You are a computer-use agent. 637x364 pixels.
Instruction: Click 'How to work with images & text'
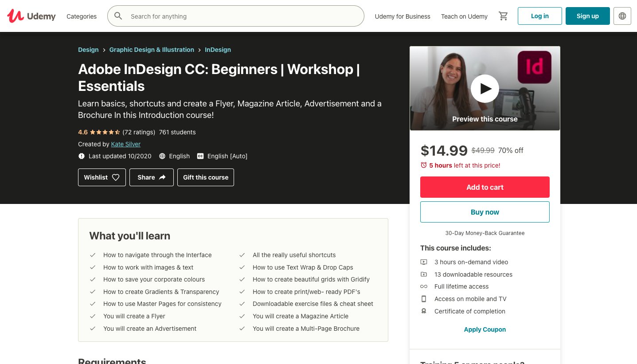pyautogui.click(x=149, y=267)
